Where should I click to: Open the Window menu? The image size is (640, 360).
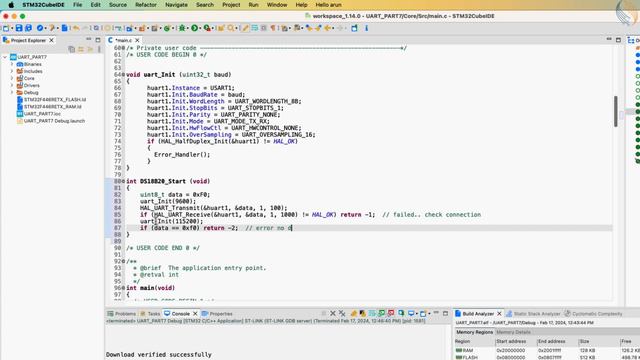point(277,5)
